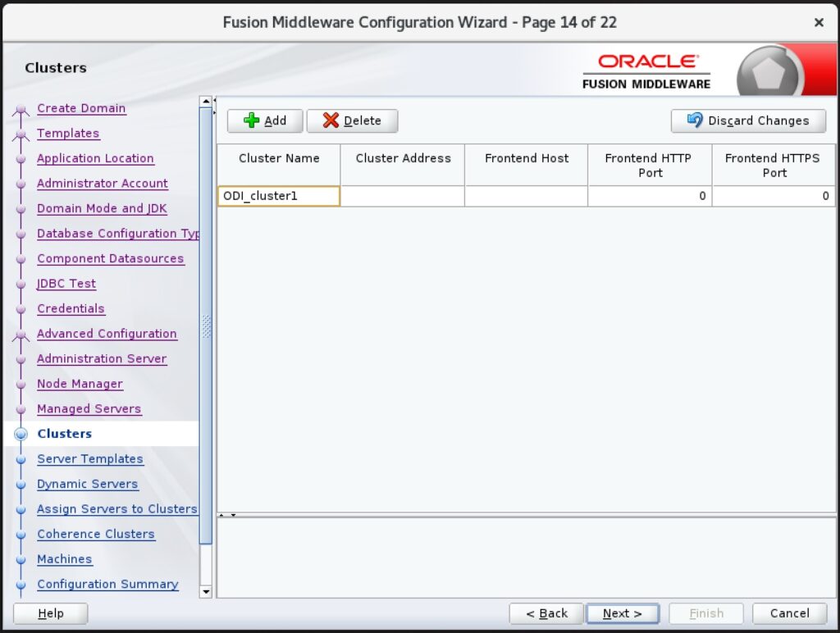
Task: Go to Component Datasources step
Action: coord(111,258)
